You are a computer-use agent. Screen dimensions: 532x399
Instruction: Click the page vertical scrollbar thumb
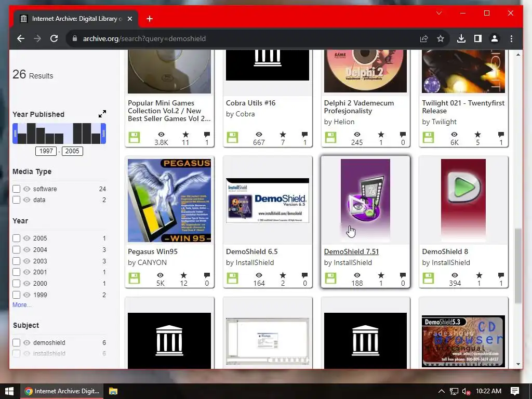click(x=518, y=266)
